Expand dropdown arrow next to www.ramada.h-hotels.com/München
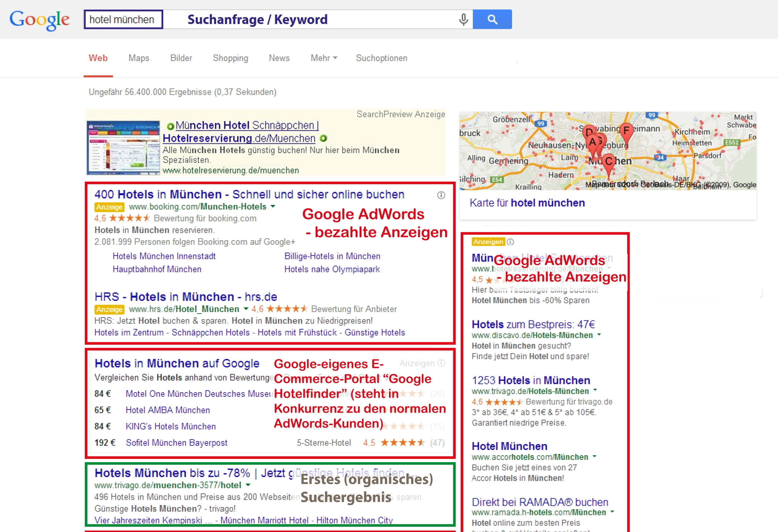This screenshot has height=532, width=778. coord(612,511)
